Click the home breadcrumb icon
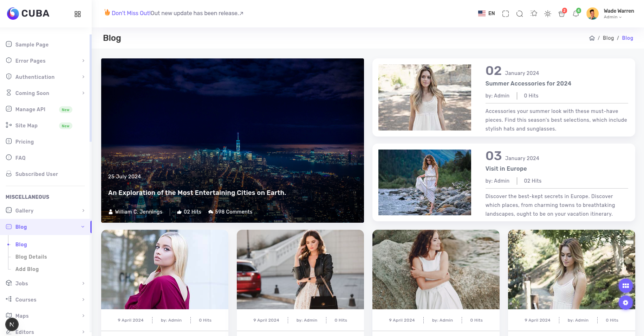 coord(592,38)
